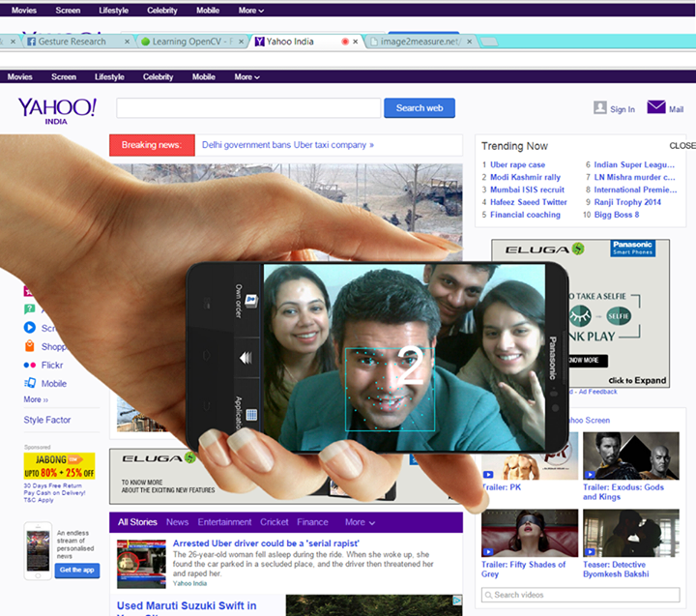
Task: Click the red recording dot on Yahoo India tab
Action: click(345, 42)
